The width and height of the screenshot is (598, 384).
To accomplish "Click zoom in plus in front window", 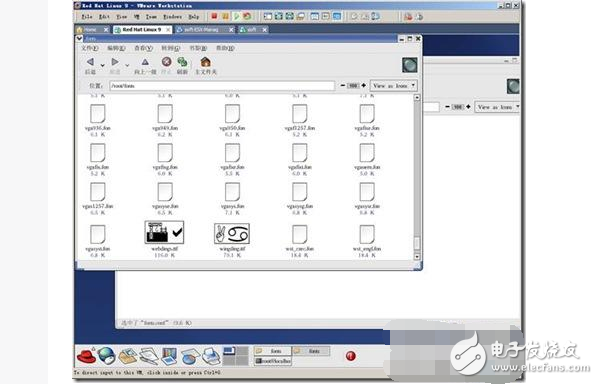I will [363, 85].
